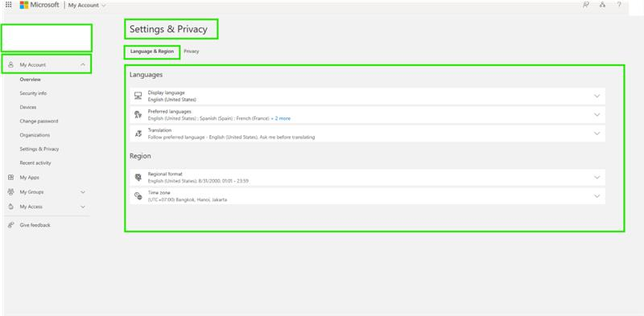Image resolution: width=644 pixels, height=316 pixels.
Task: Click the Languages section heading
Action: tap(146, 75)
